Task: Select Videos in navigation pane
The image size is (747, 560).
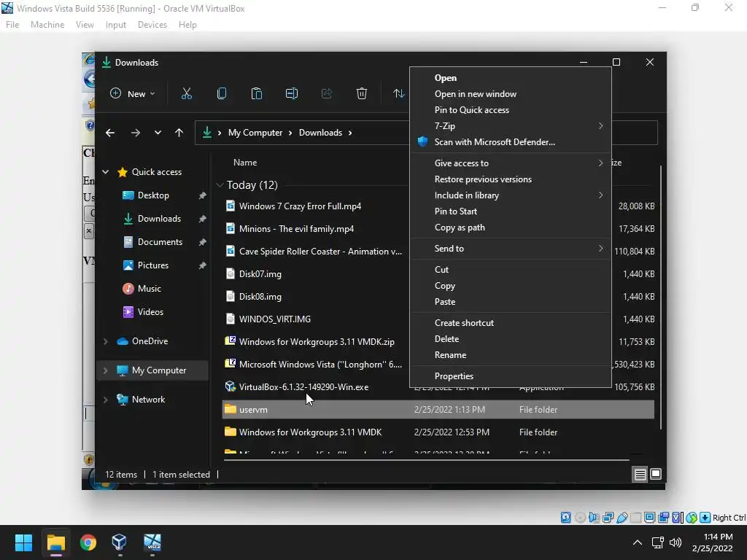Action: [150, 312]
